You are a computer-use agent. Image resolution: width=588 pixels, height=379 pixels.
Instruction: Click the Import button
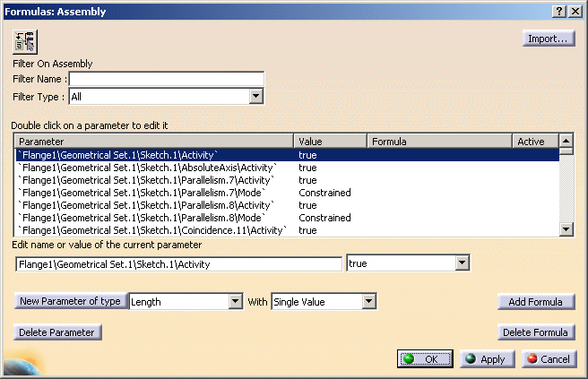549,39
